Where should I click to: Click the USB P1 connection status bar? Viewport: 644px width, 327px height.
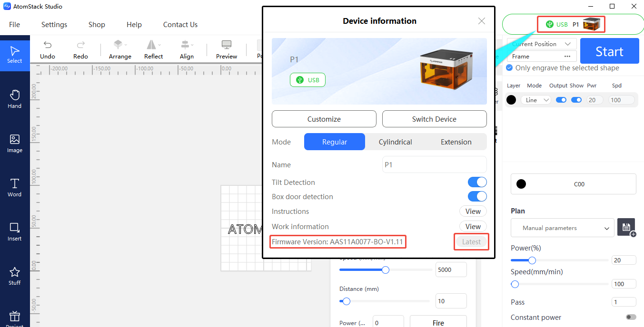[x=573, y=24]
